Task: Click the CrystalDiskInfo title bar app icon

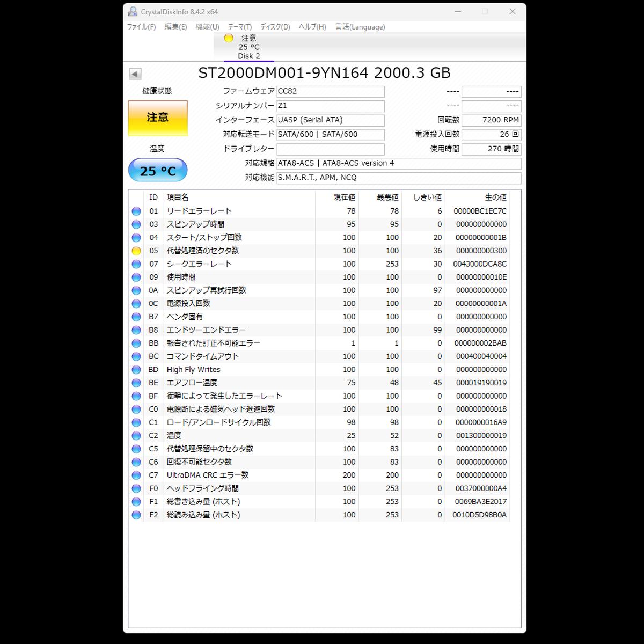Action: coord(133,12)
